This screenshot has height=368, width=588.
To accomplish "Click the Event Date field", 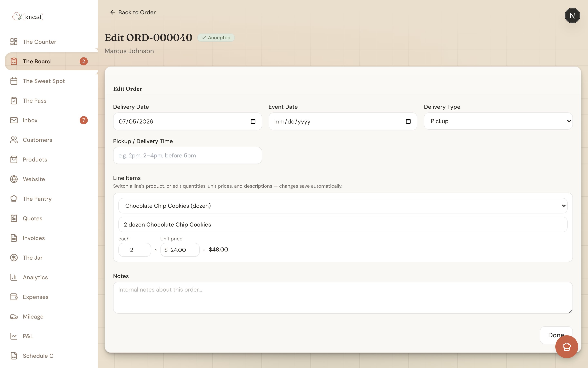I will pyautogui.click(x=343, y=121).
